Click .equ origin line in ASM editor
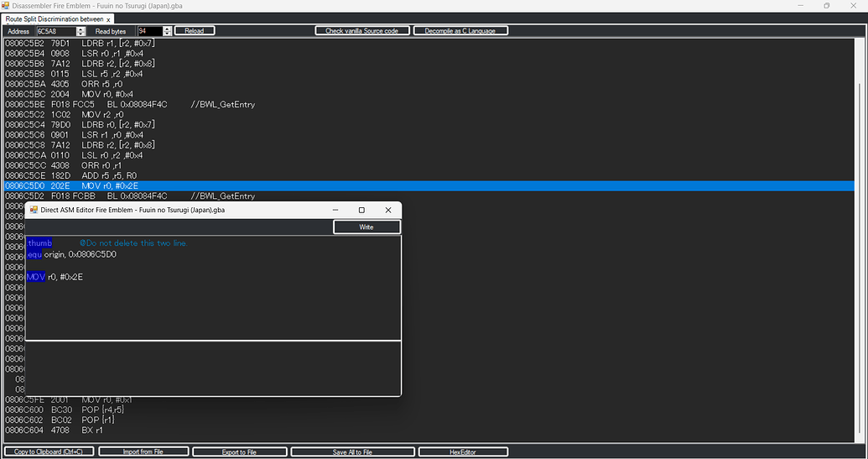Image resolution: width=868 pixels, height=459 pixels. click(x=72, y=255)
